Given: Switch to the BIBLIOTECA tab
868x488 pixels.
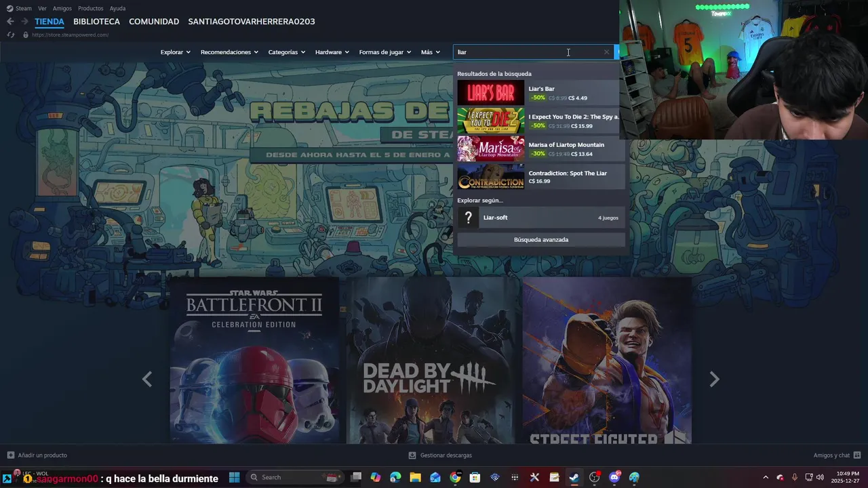Looking at the screenshot, I should click(96, 22).
